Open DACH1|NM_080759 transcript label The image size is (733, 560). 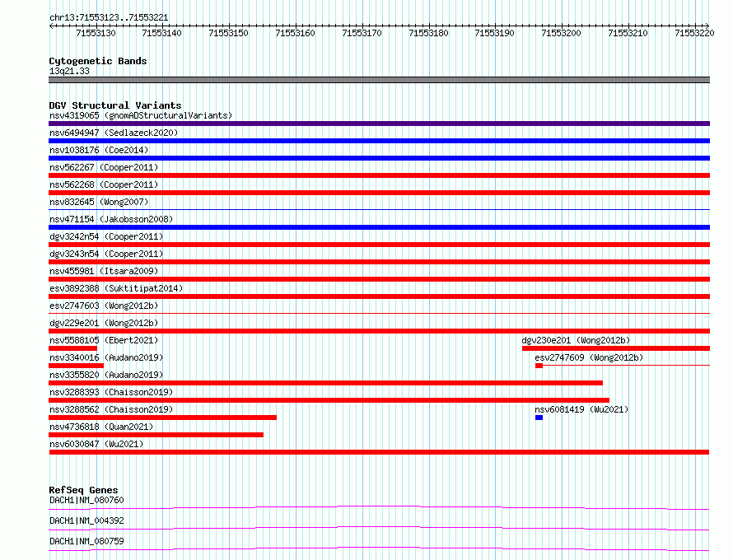coord(86,541)
